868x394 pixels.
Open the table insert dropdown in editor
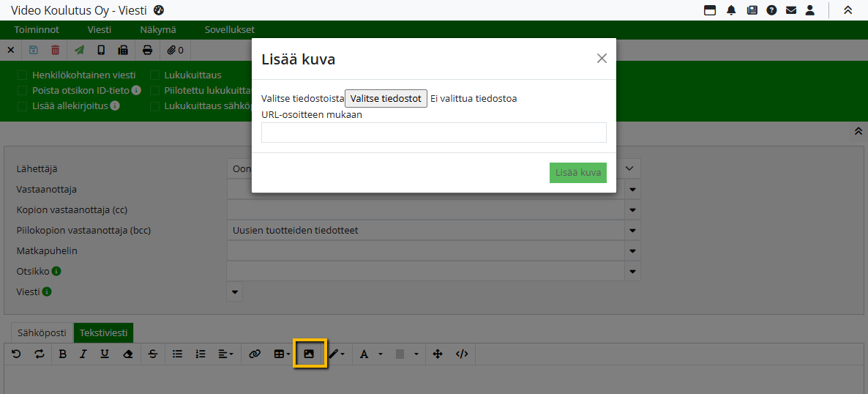282,354
